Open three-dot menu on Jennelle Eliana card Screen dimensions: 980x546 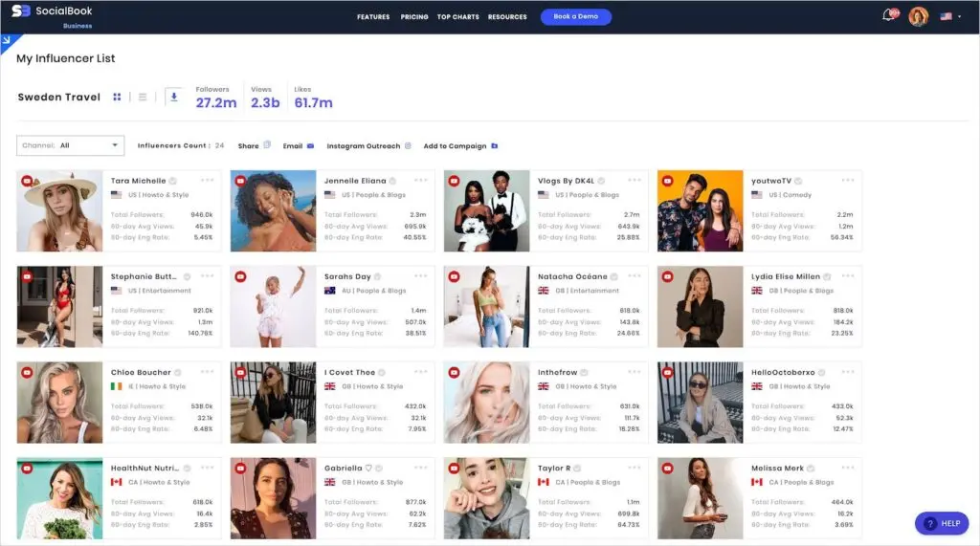(419, 180)
